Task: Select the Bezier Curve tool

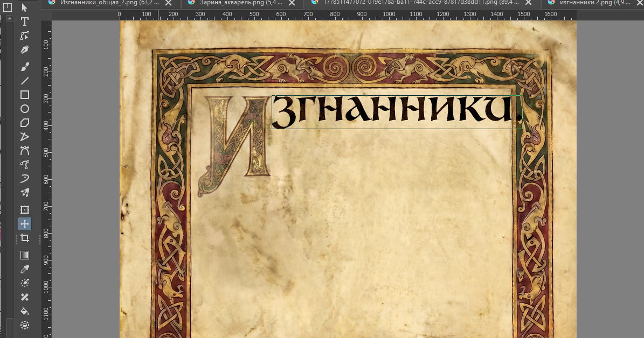Action: click(x=25, y=151)
